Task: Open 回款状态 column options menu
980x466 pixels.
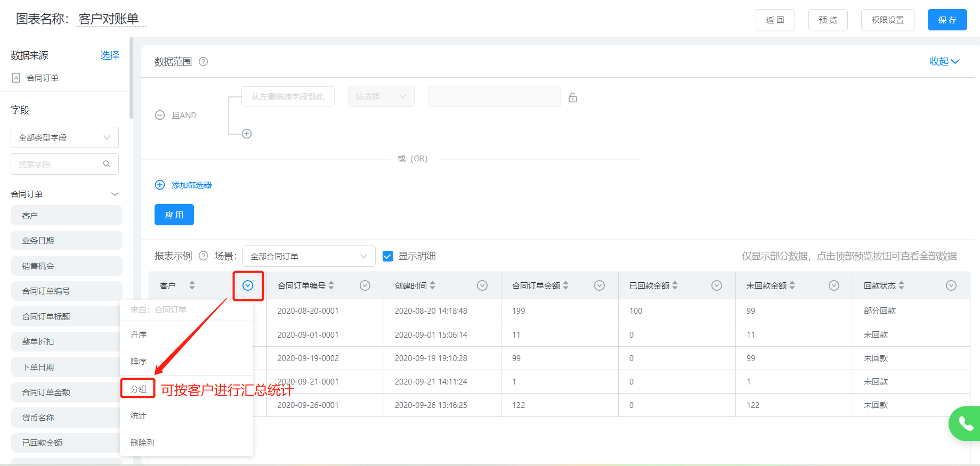Action: [x=951, y=285]
